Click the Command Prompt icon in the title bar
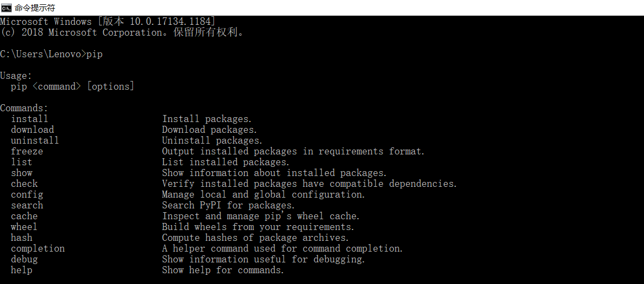 point(6,8)
